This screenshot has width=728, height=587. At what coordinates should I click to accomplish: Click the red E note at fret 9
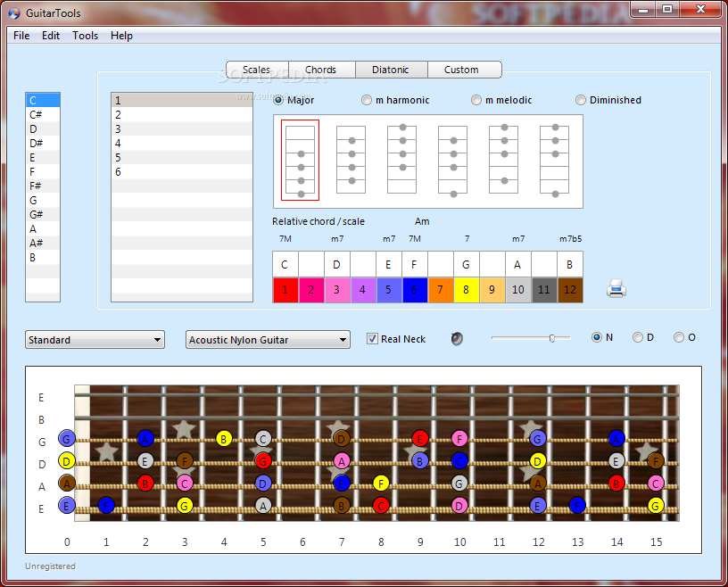[x=420, y=438]
